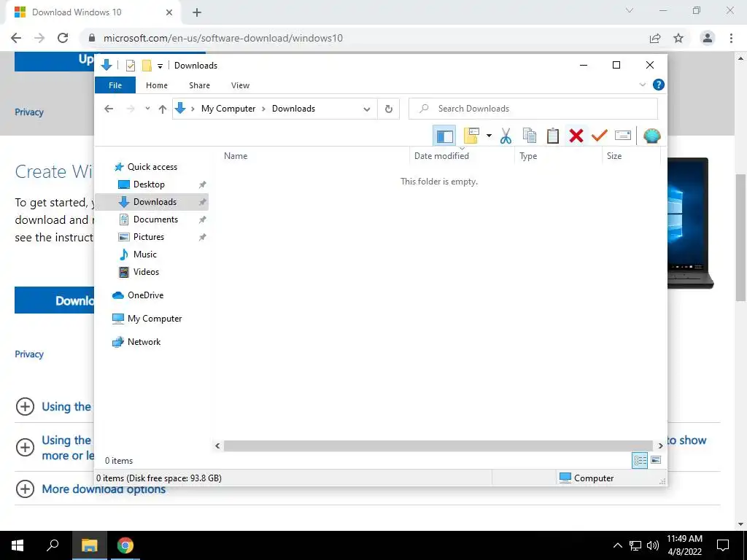The width and height of the screenshot is (747, 560).
Task: Expand the Explorer ribbon chevron
Action: pos(642,85)
